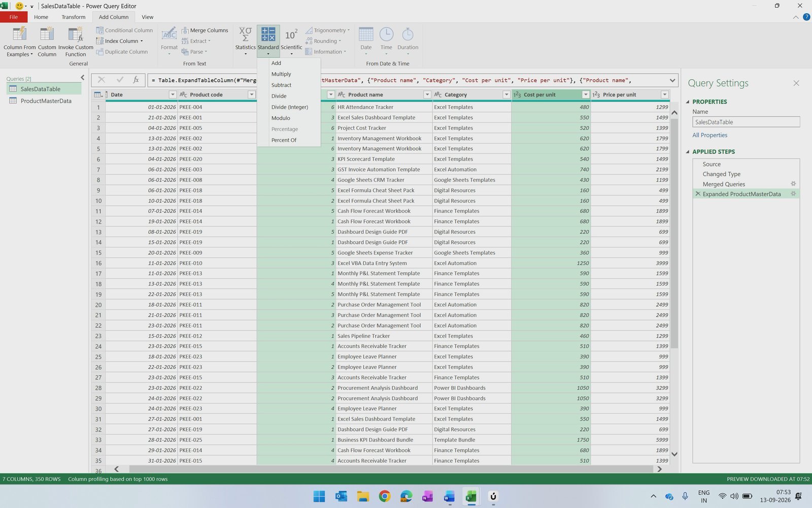Open Statistics menu
The width and height of the screenshot is (812, 508).
pos(245,42)
